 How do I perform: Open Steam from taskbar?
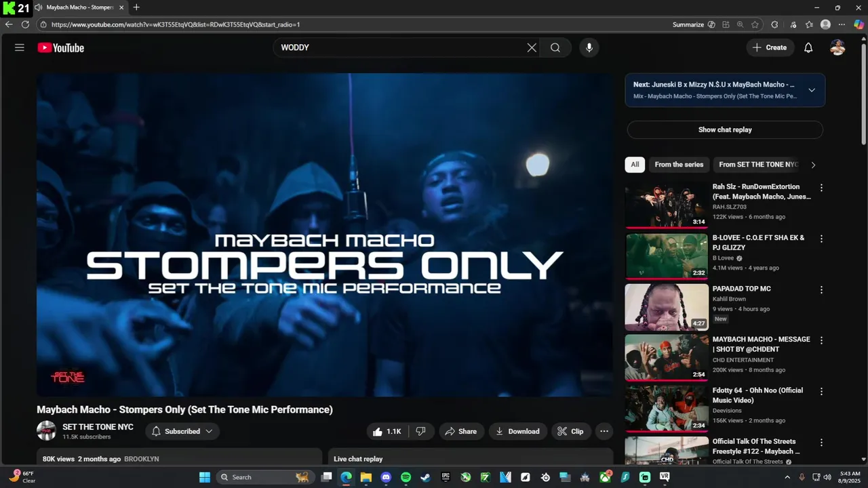(x=425, y=477)
